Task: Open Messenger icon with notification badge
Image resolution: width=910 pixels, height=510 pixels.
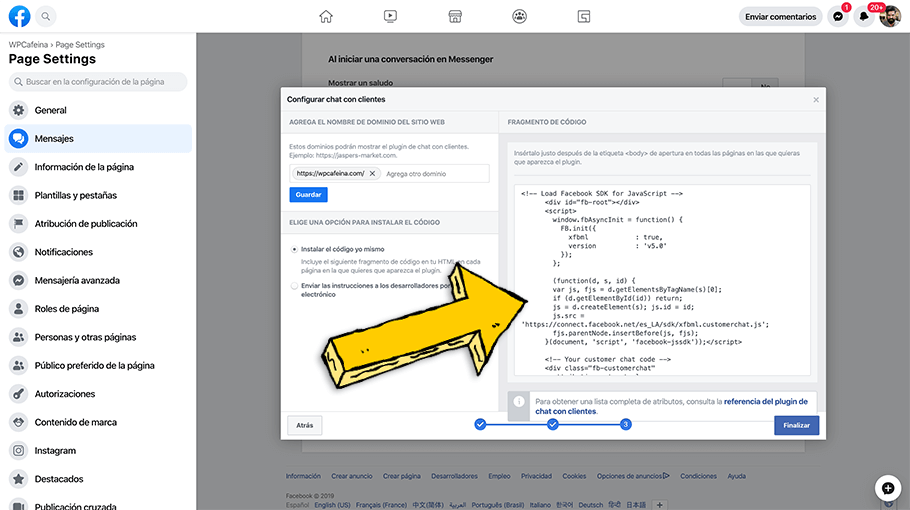Action: (x=838, y=16)
